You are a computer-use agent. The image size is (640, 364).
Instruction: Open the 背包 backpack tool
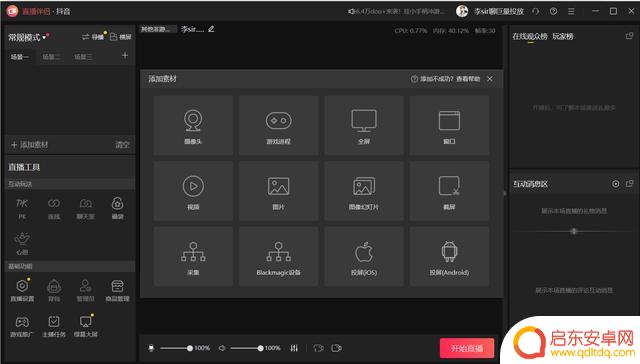(54, 291)
